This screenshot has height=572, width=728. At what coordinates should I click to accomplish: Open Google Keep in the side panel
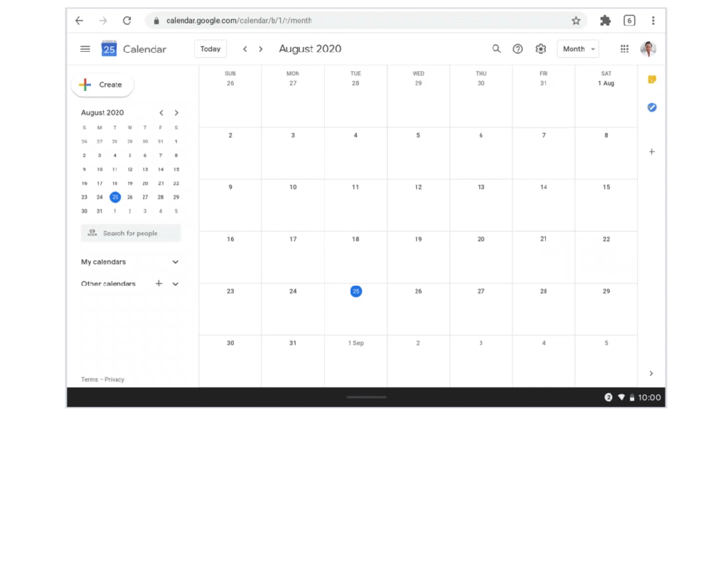point(652,80)
